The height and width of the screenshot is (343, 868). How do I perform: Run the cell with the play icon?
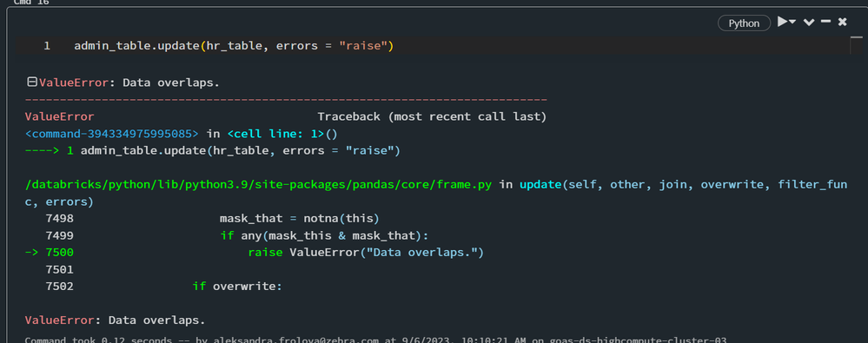pos(782,22)
